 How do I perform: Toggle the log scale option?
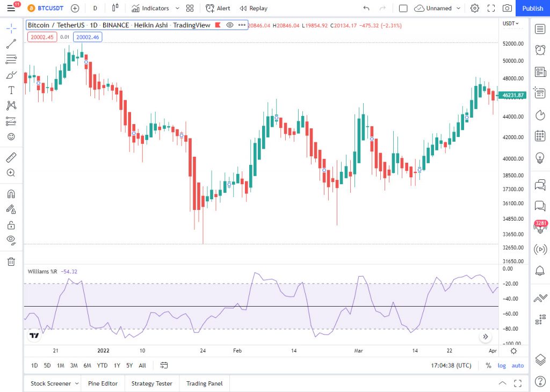pos(502,365)
